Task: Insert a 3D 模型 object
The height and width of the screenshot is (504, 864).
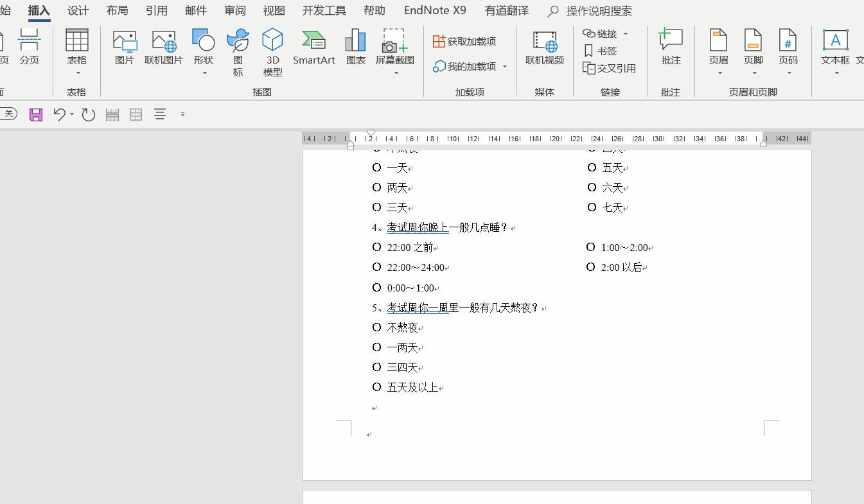Action: (x=272, y=51)
